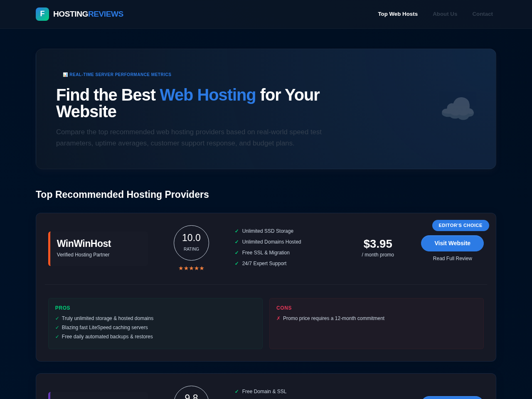Viewport: 532px width, 399px height.
Task: Click Free Domain & SSL feature in second card
Action: coord(264,392)
